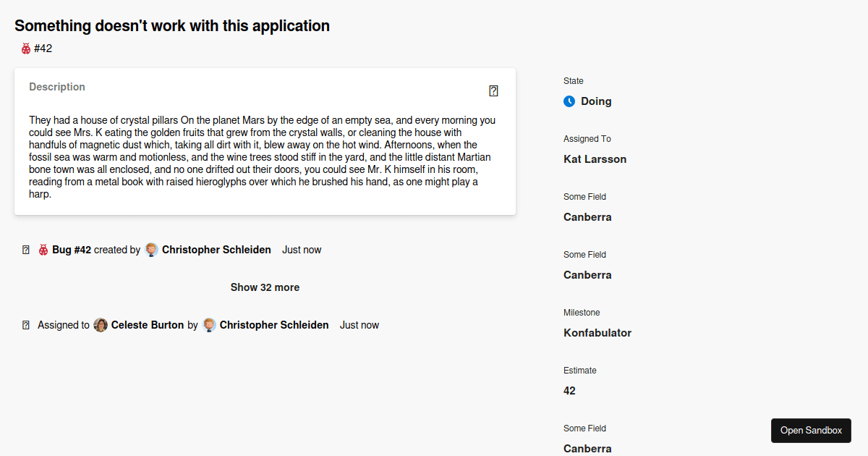Open Celeste Burton's profile link
This screenshot has width=868, height=456.
coord(148,324)
